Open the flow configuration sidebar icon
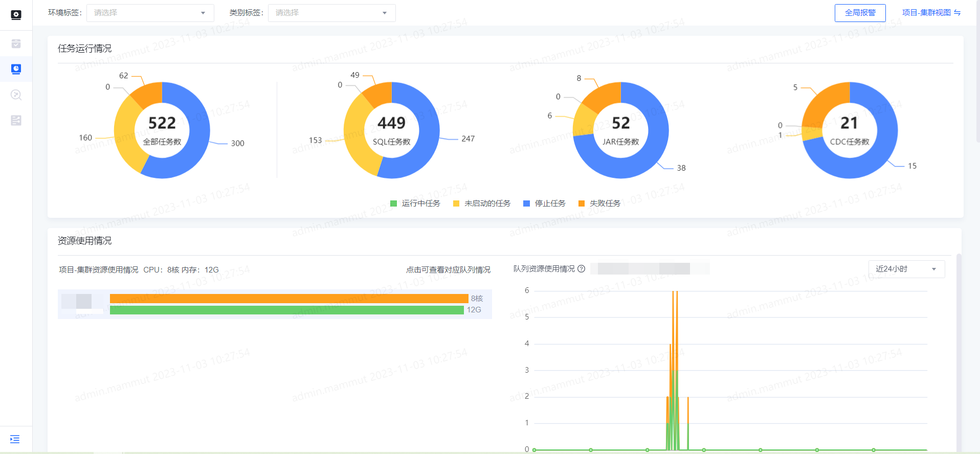Viewport: 980px width, 454px height. coord(16,120)
